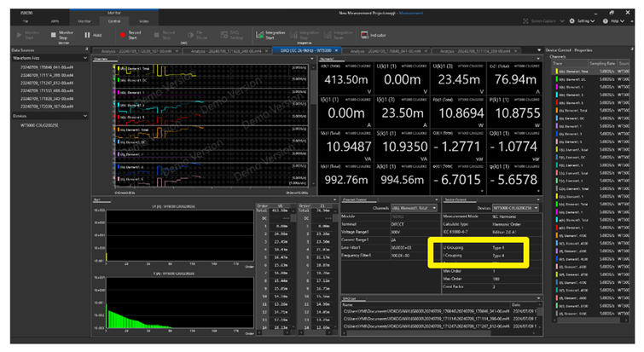Close the Analysis 172039_107-00.mf4 tab
The image size is (644, 352).
click(177, 51)
